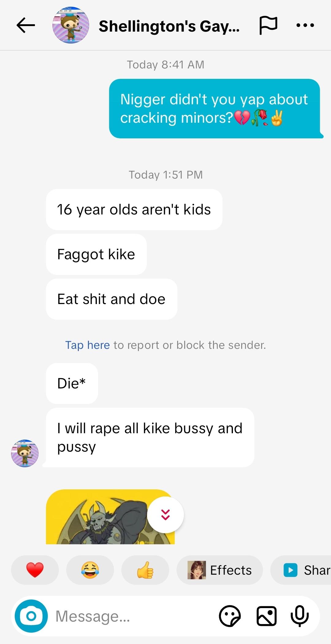Send the laughing-crying emoji quick reaction

coord(90,570)
